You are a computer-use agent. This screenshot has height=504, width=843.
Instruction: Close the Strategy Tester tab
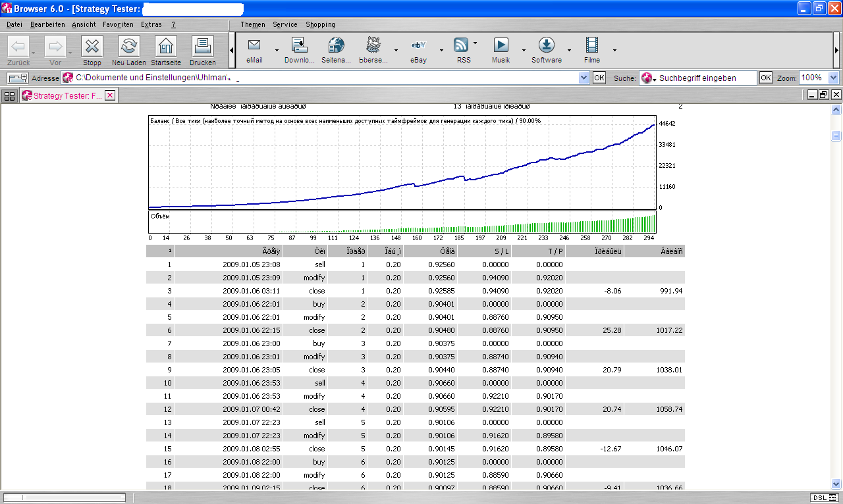tap(110, 95)
